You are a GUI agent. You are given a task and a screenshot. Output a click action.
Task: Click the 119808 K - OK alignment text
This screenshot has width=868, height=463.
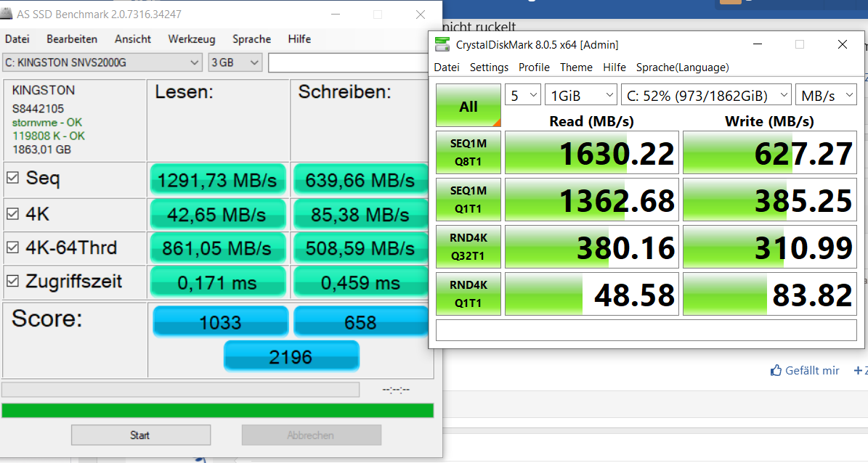[x=49, y=136]
